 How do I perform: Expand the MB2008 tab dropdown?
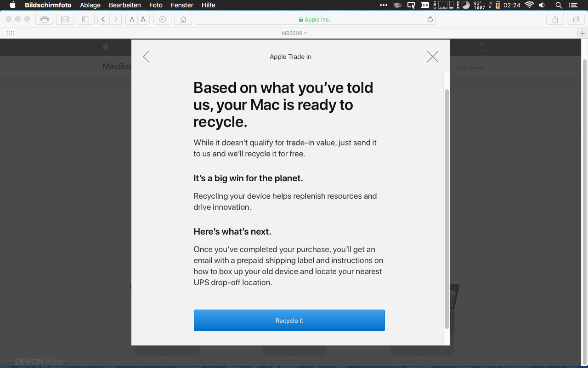click(x=294, y=33)
